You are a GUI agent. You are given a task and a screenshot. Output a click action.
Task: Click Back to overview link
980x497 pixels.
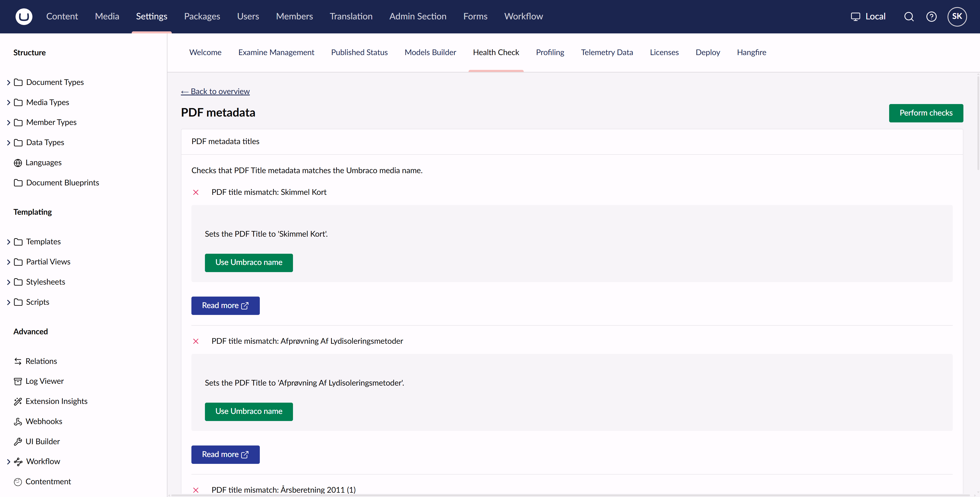point(215,91)
